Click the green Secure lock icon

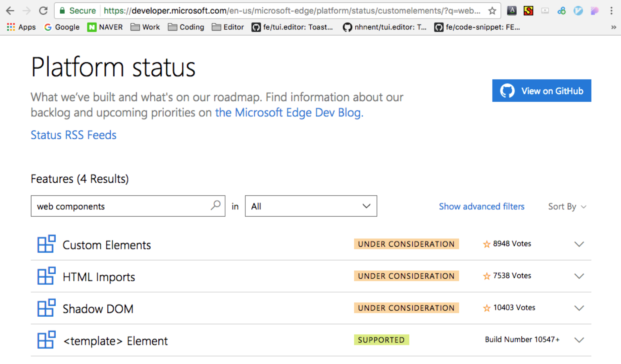(62, 11)
